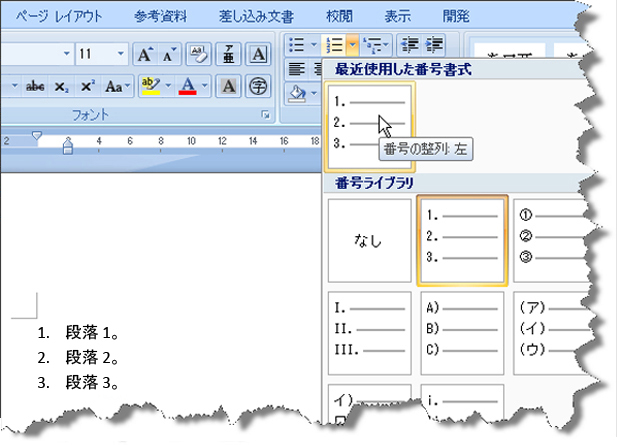Choose library 1. 2. 3. numbering format
The height and width of the screenshot is (445, 617).
pos(462,240)
